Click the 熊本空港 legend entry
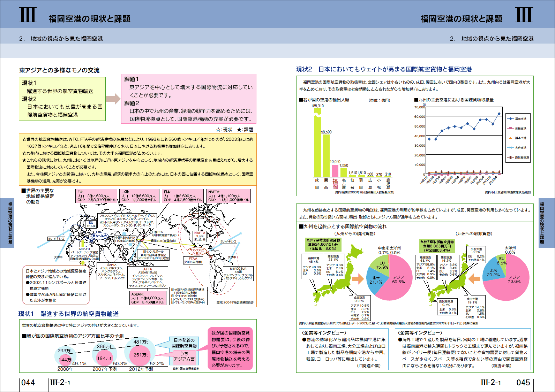This screenshot has width=555, height=392. pyautogui.click(x=517, y=138)
